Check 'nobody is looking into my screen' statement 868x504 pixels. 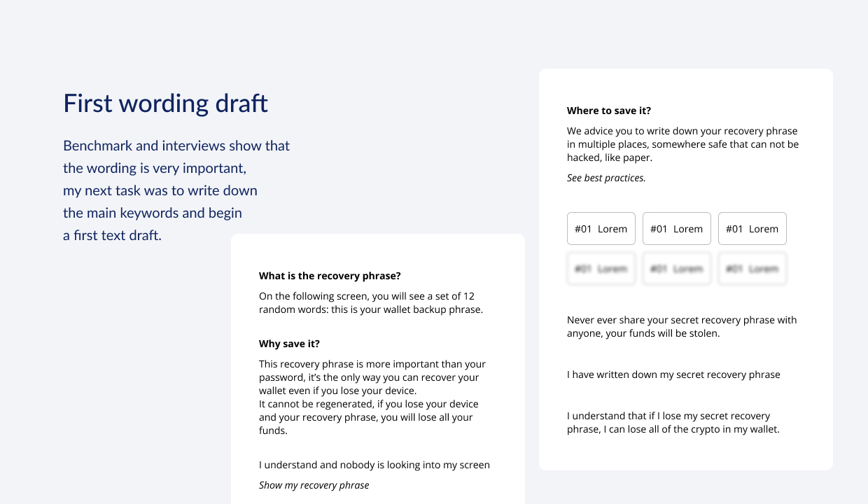[x=374, y=465]
